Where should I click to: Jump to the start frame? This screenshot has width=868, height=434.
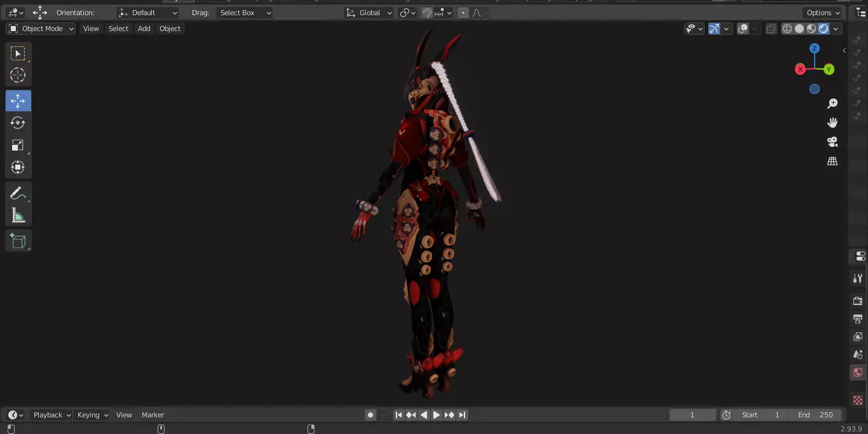point(398,415)
